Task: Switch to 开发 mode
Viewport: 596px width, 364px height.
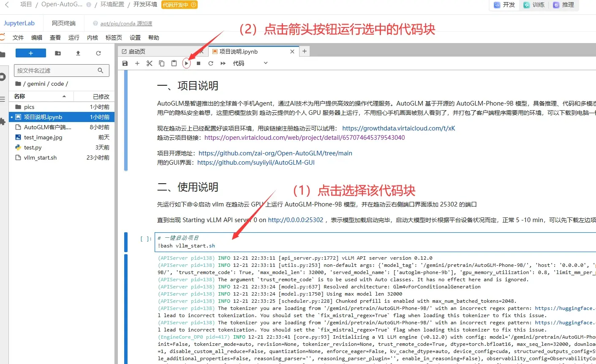Action: (504, 5)
